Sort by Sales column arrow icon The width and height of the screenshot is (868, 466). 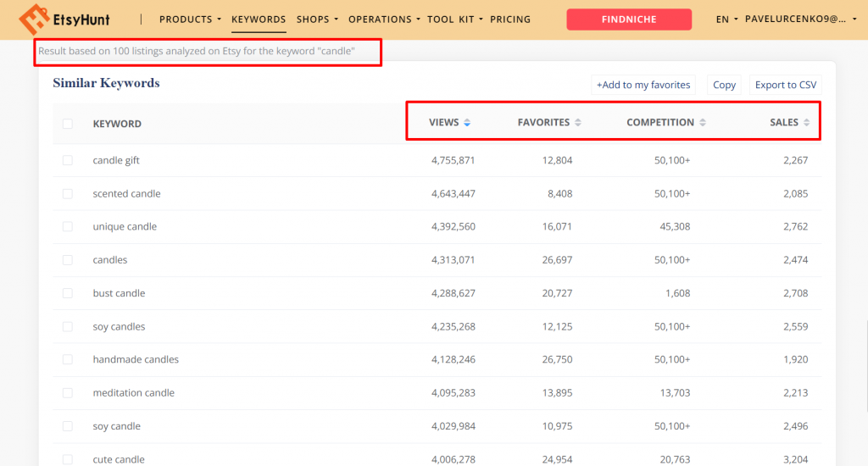tap(807, 123)
